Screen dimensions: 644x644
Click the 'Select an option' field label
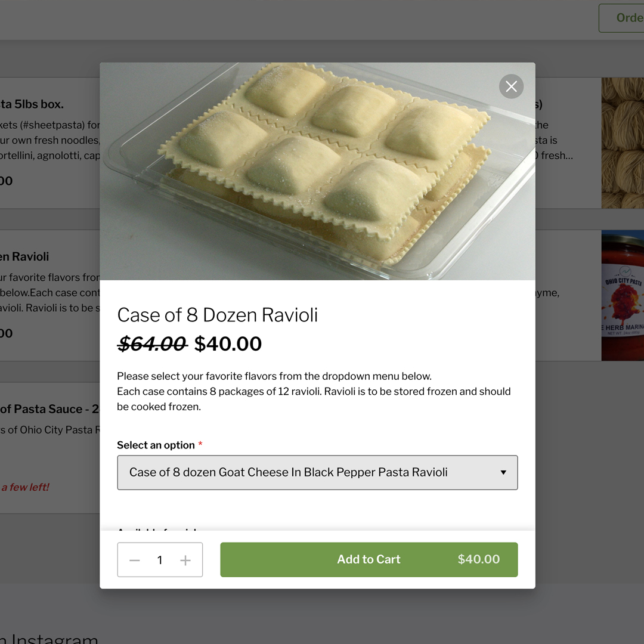156,445
